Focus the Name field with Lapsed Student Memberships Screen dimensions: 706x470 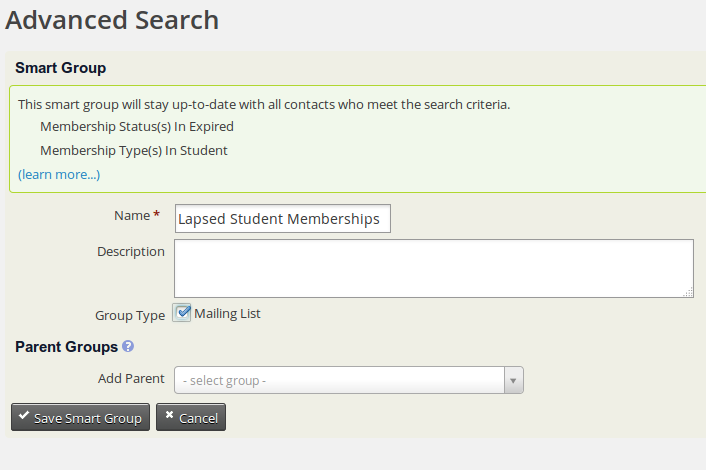tap(283, 219)
